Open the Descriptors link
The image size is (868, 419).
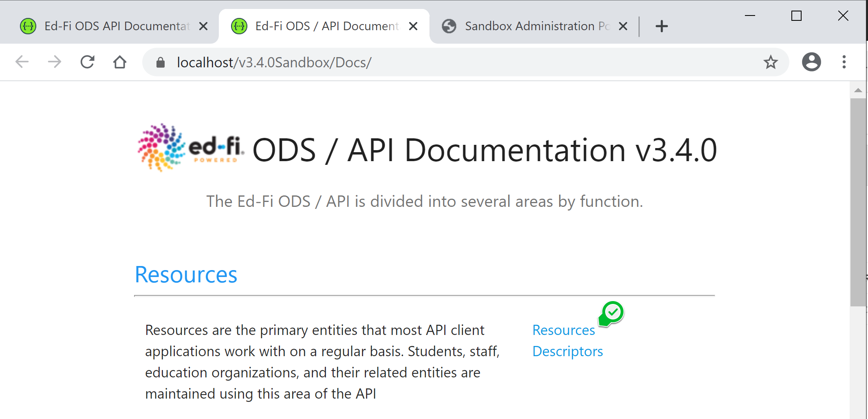[x=568, y=351]
